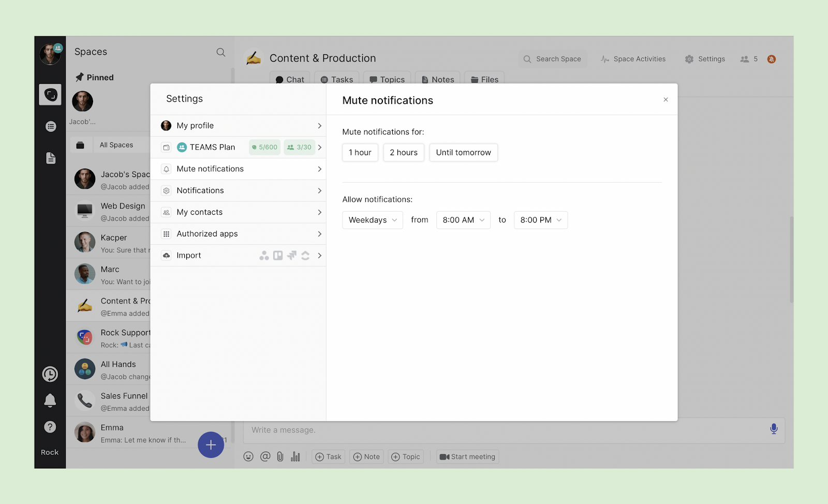The width and height of the screenshot is (828, 504).
Task: Open the 8:00 AM start time dropdown
Action: click(x=463, y=220)
